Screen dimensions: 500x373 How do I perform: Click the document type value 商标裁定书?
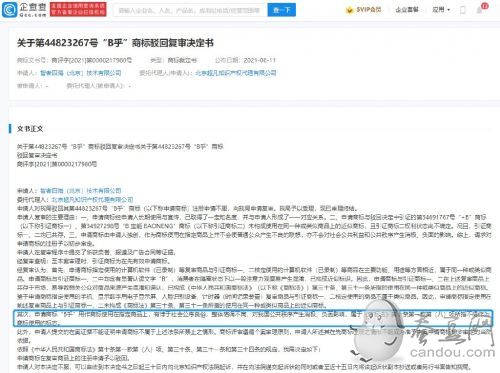pos(182,60)
